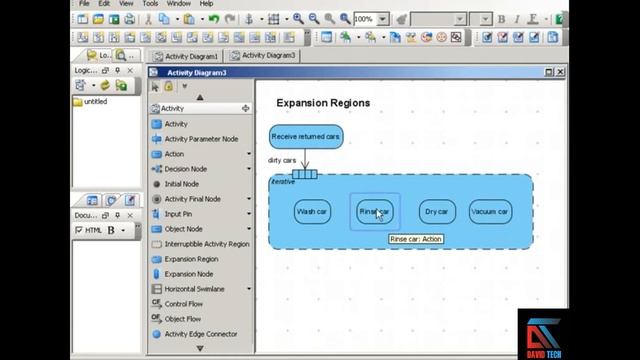Image resolution: width=640 pixels, height=360 pixels.
Task: Click the Print toolbar icon
Action: pos(130,19)
